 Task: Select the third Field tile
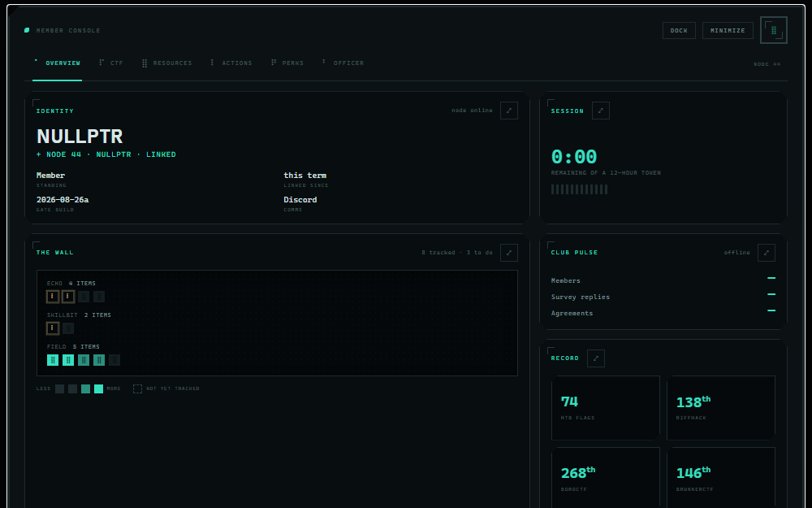84,360
